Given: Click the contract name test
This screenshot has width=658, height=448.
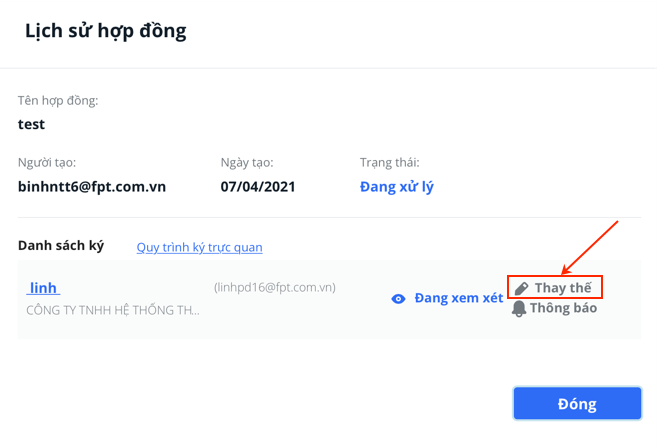Looking at the screenshot, I should (x=31, y=124).
